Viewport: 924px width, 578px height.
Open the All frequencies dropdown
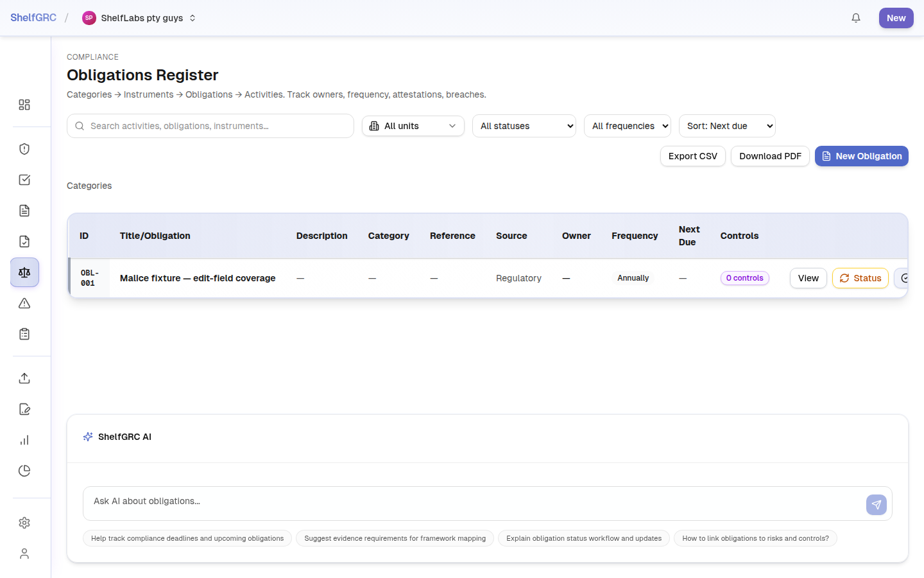tap(628, 126)
